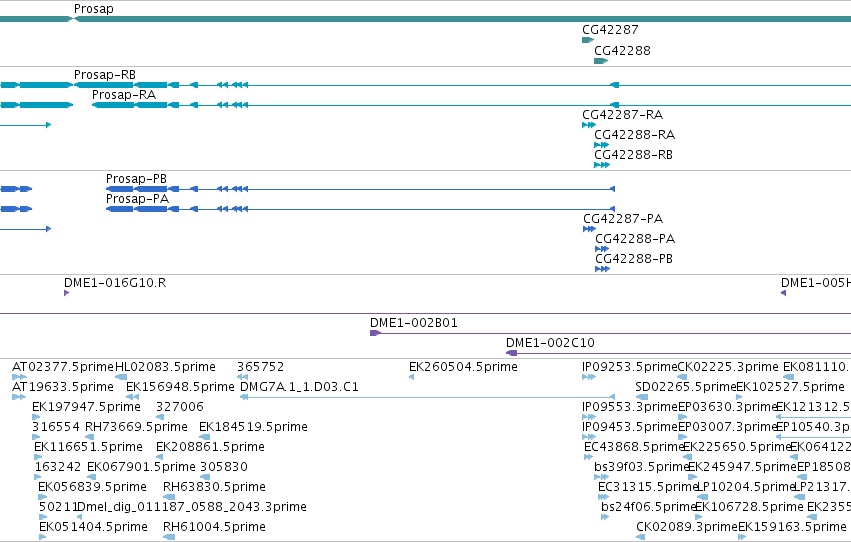The width and height of the screenshot is (851, 542).
Task: Click the CG42288 gene arrow glyph
Action: tap(601, 61)
